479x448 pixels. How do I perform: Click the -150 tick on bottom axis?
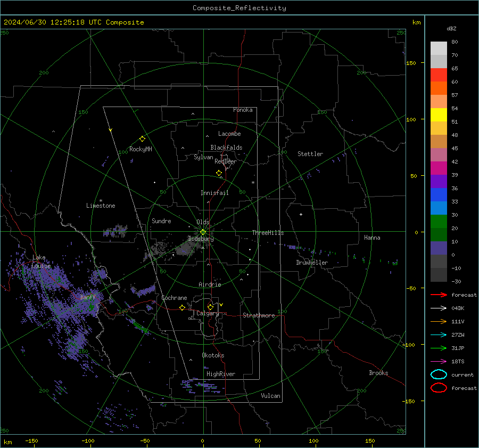coord(31,441)
